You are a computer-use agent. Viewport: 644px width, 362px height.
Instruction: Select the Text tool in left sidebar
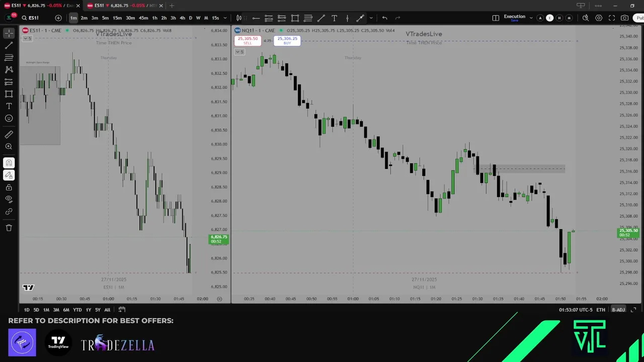coord(9,106)
